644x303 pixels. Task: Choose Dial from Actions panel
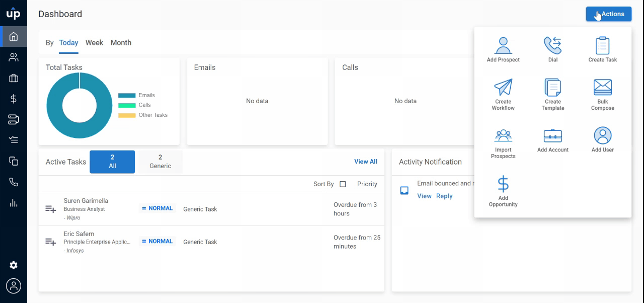(x=553, y=49)
